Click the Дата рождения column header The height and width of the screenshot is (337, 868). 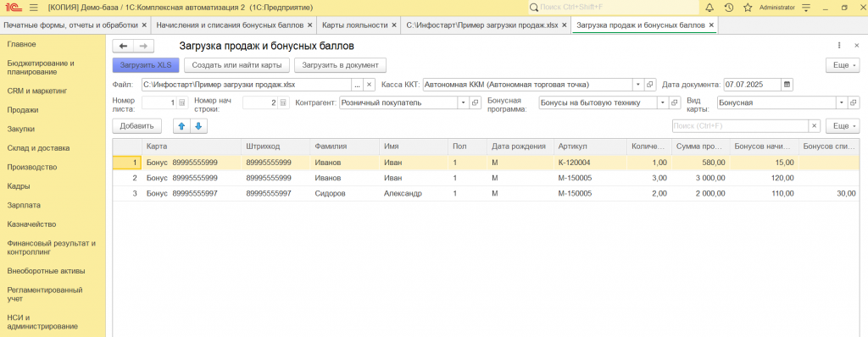pos(520,146)
